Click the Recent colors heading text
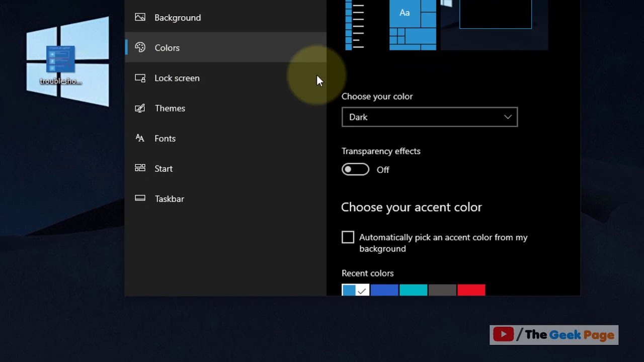This screenshot has height=362, width=644. click(x=368, y=273)
